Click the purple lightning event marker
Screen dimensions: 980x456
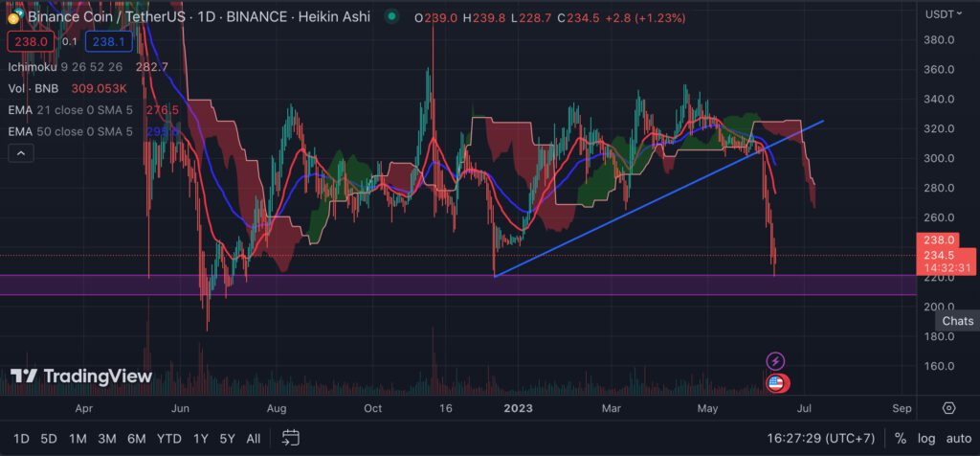(x=775, y=361)
